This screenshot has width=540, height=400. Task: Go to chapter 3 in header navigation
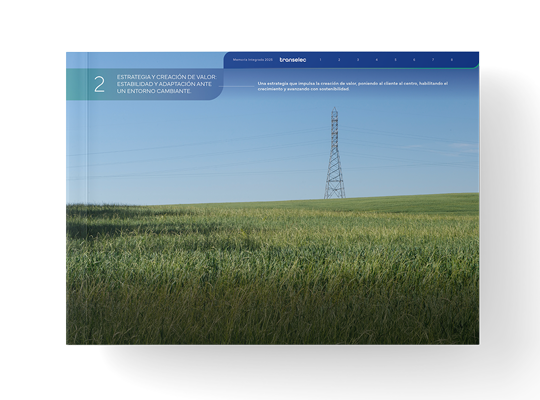tap(358, 60)
